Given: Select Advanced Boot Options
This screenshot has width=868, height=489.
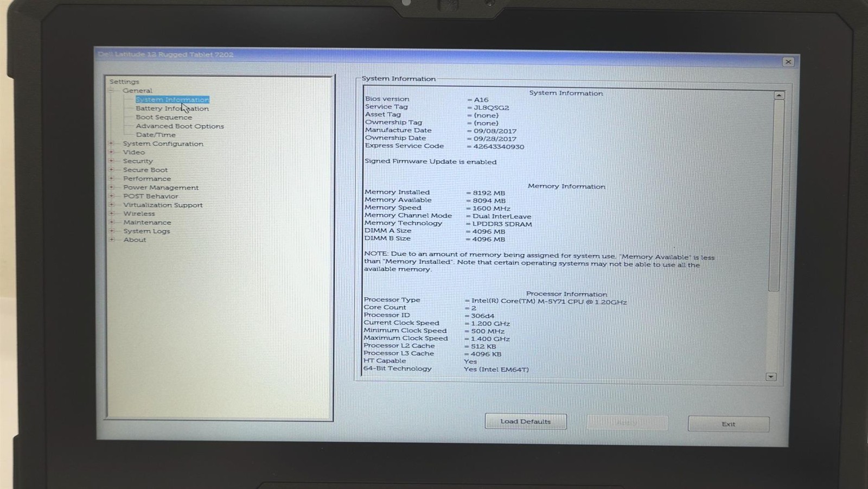Looking at the screenshot, I should [180, 126].
